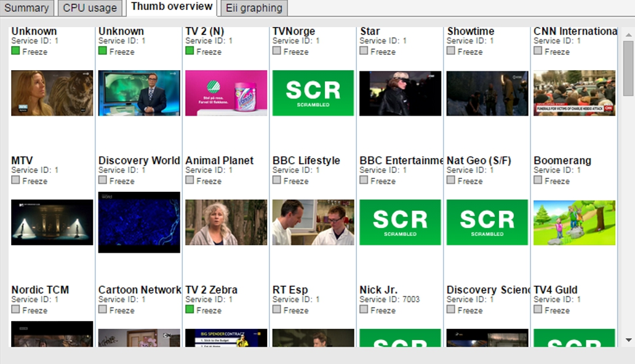Screen dimensions: 635x364
Task: Click the Animal Planet channel name
Action: [220, 160]
